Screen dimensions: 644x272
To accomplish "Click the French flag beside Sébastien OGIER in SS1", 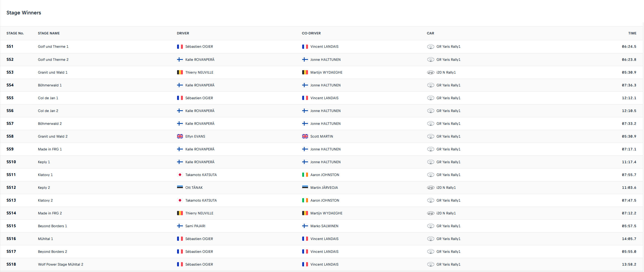I will pos(180,47).
